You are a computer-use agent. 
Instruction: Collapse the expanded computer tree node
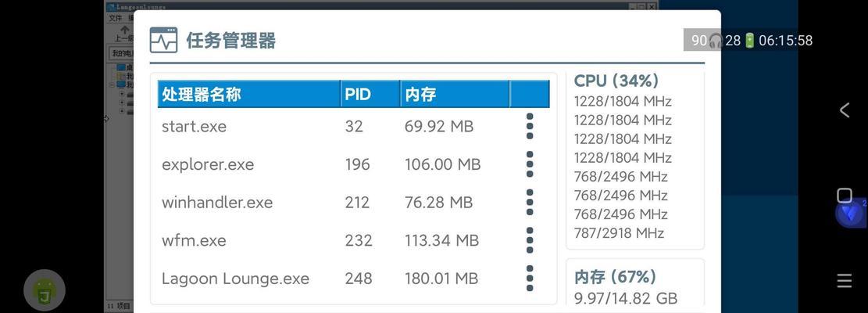(113, 85)
